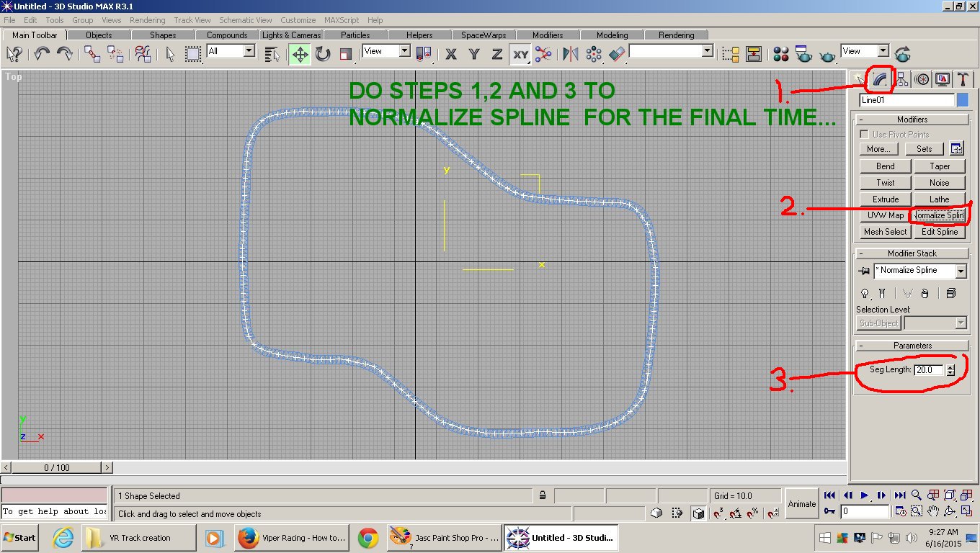Click the Redo arrow in main toolbar
The width and height of the screenshot is (980, 553).
(x=65, y=54)
